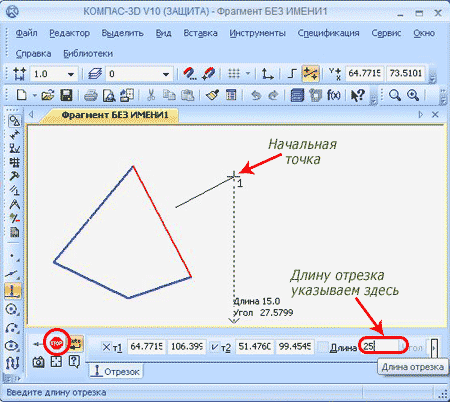Image resolution: width=450 pixels, height=402 pixels.
Task: Click the context help arrow-question icon
Action: click(358, 95)
